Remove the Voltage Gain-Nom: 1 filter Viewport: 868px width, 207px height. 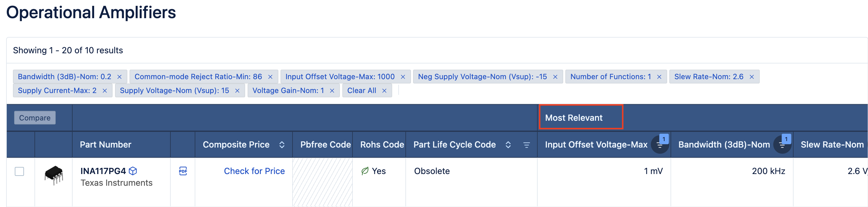332,91
